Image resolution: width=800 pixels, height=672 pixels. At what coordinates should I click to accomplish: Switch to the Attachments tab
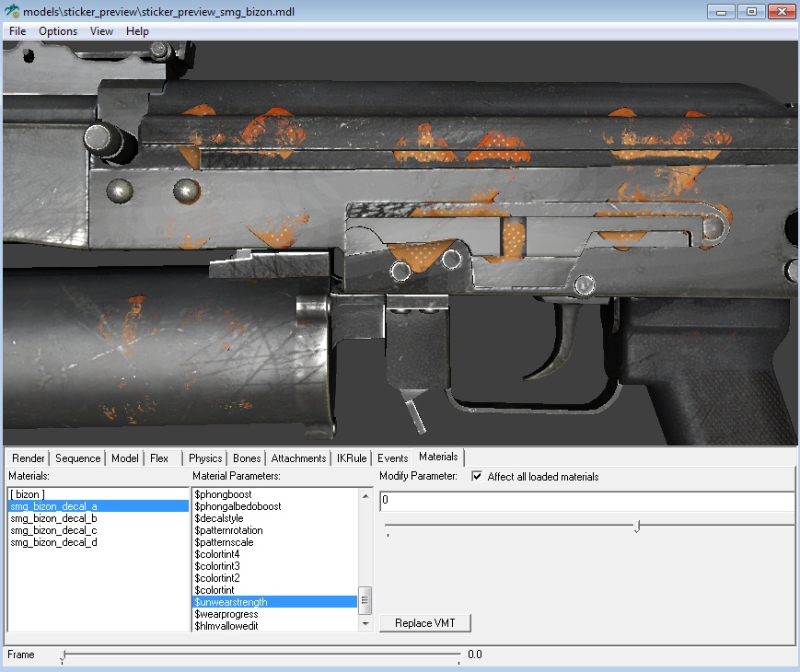(x=298, y=458)
